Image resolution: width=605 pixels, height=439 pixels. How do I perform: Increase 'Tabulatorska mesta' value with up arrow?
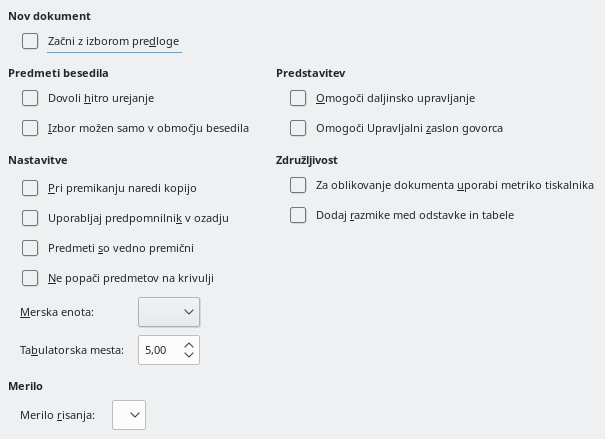click(189, 343)
